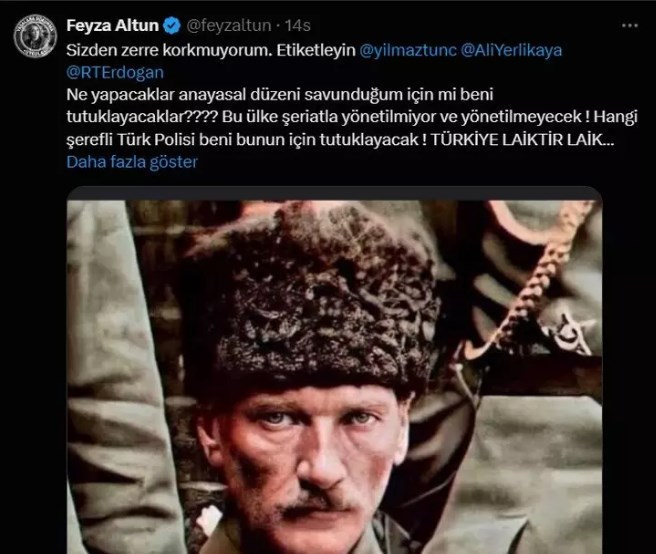Open the @feyzaltun handle link
The image size is (656, 554).
(x=228, y=26)
